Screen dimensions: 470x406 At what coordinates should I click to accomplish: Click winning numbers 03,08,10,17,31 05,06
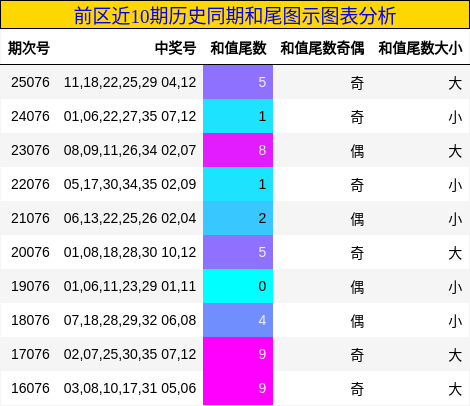[x=130, y=388]
